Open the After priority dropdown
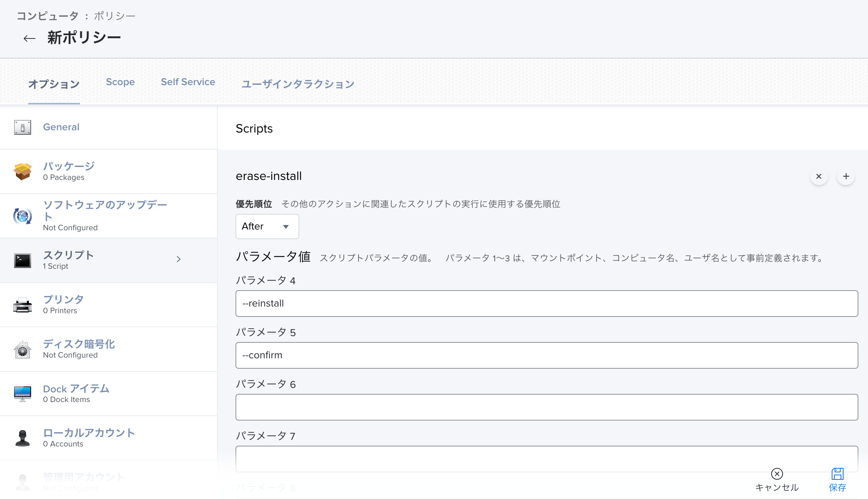 tap(267, 226)
